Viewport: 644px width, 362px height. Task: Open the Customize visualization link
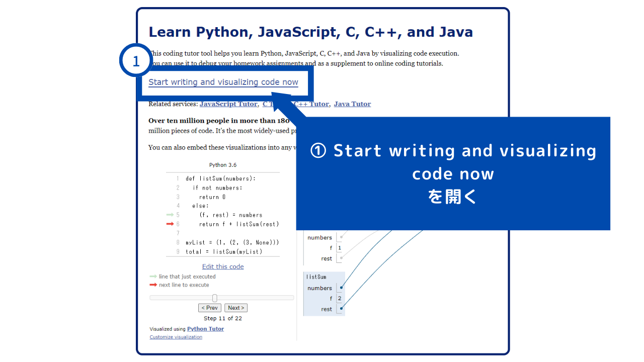pos(176,337)
